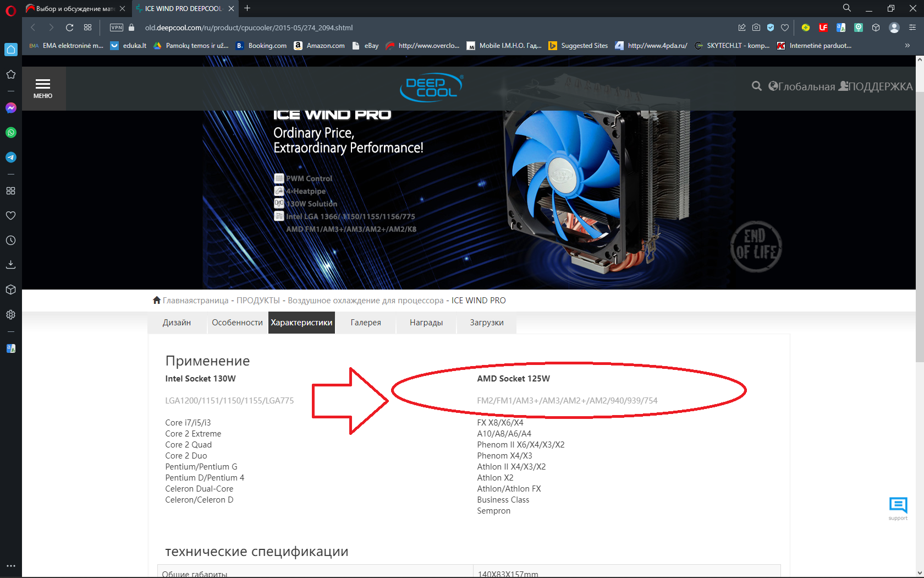The image size is (924, 578).
Task: Open the user profile avatar
Action: point(894,28)
